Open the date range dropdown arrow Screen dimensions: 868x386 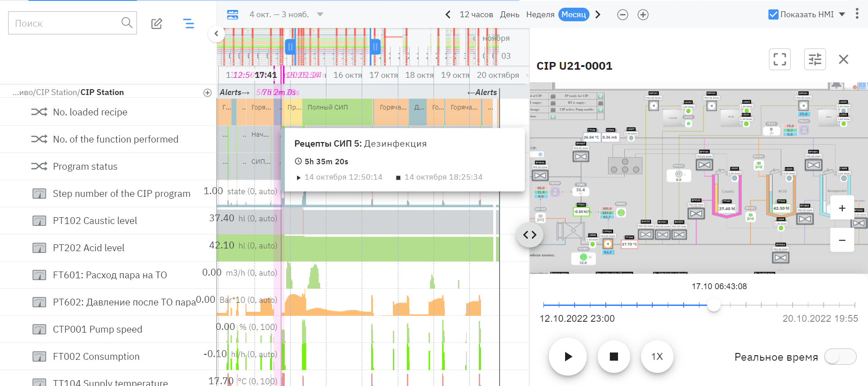pos(320,14)
